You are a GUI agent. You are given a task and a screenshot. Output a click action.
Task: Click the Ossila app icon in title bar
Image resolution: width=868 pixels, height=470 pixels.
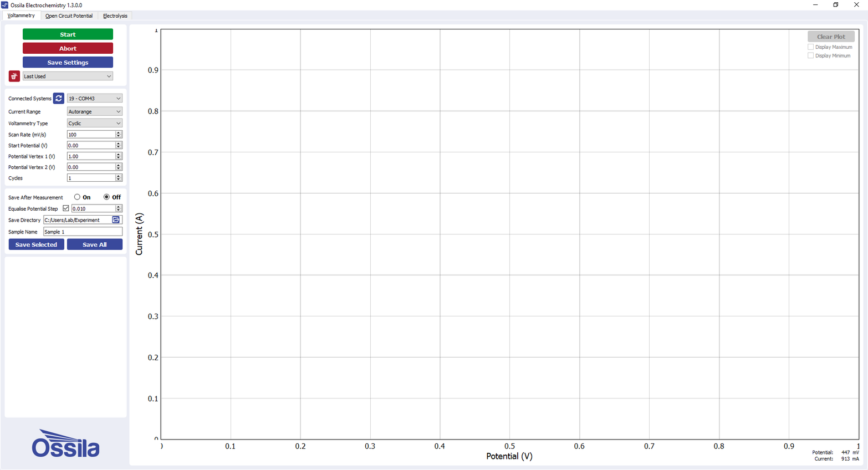[4, 5]
